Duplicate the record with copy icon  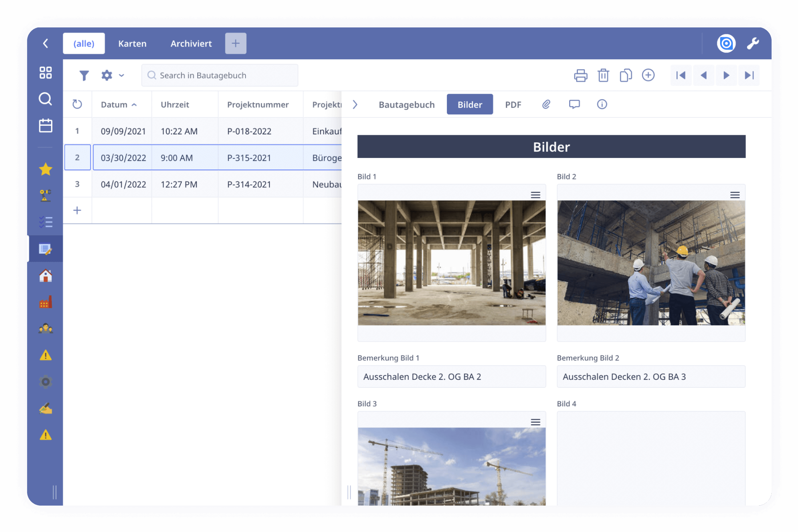[x=626, y=75]
